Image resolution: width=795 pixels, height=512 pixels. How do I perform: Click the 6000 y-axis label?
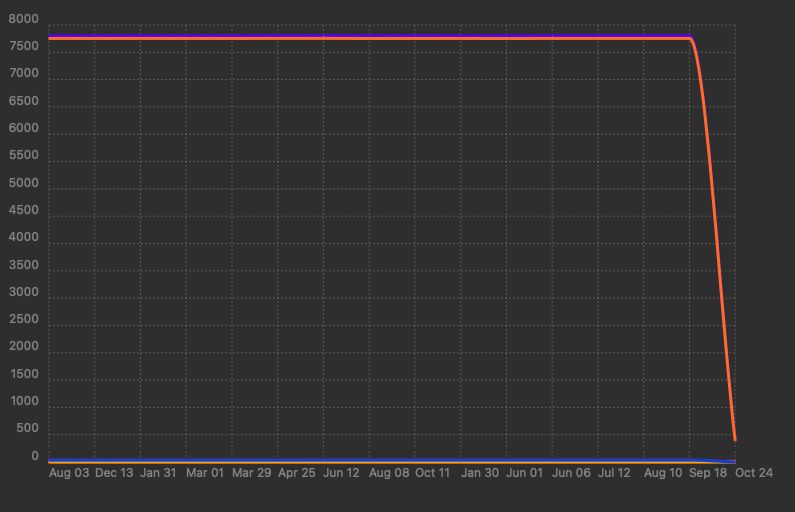pyautogui.click(x=23, y=128)
